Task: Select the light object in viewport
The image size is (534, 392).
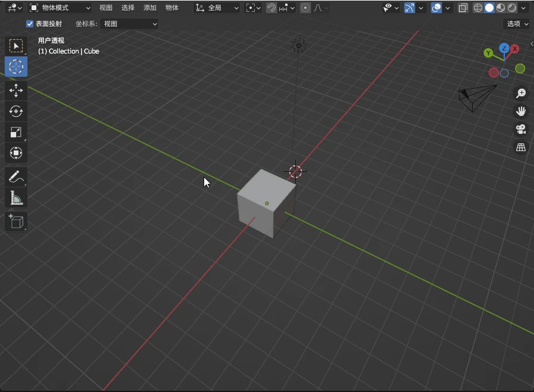Action: [299, 46]
